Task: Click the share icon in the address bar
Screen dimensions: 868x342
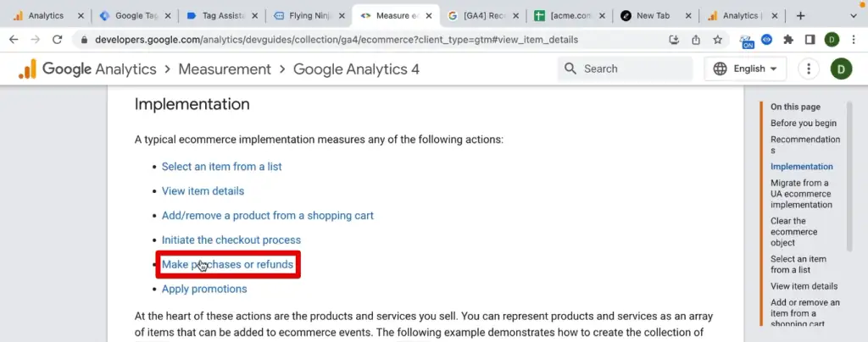Action: click(696, 40)
